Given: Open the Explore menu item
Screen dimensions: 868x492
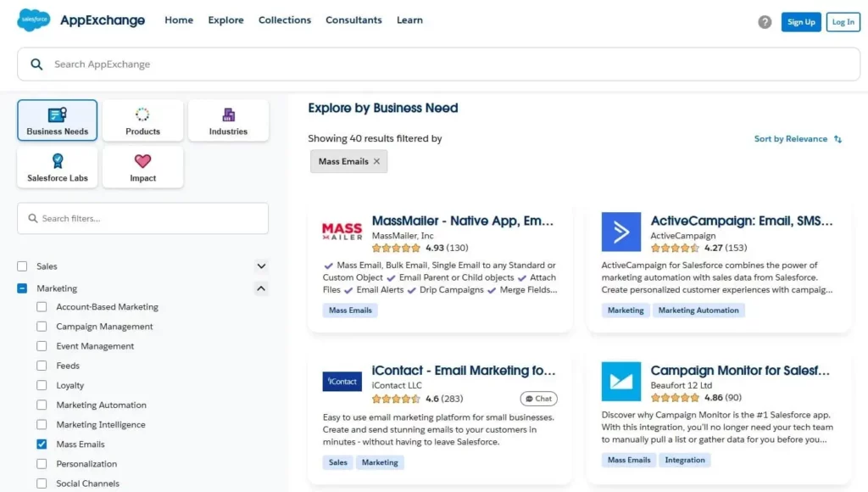Looking at the screenshot, I should pos(225,20).
